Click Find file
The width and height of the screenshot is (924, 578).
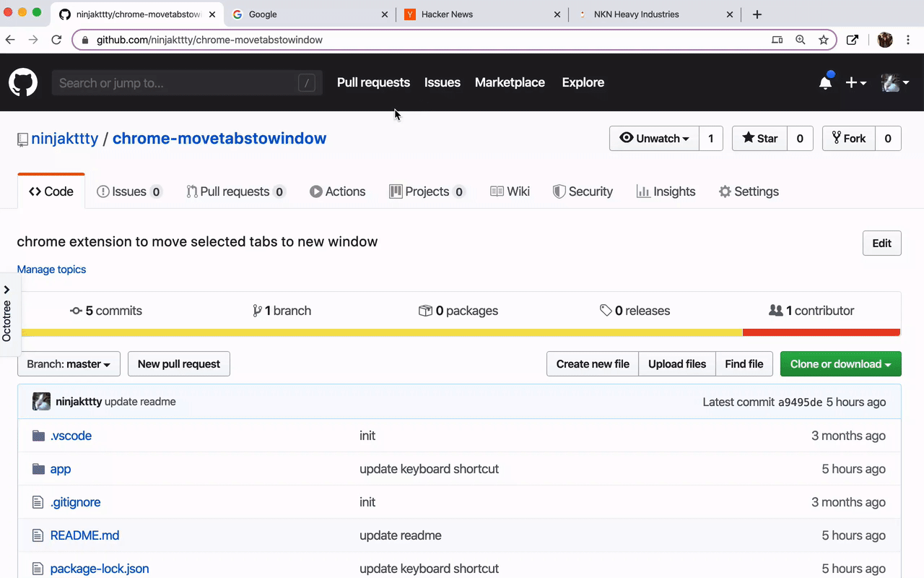click(744, 364)
